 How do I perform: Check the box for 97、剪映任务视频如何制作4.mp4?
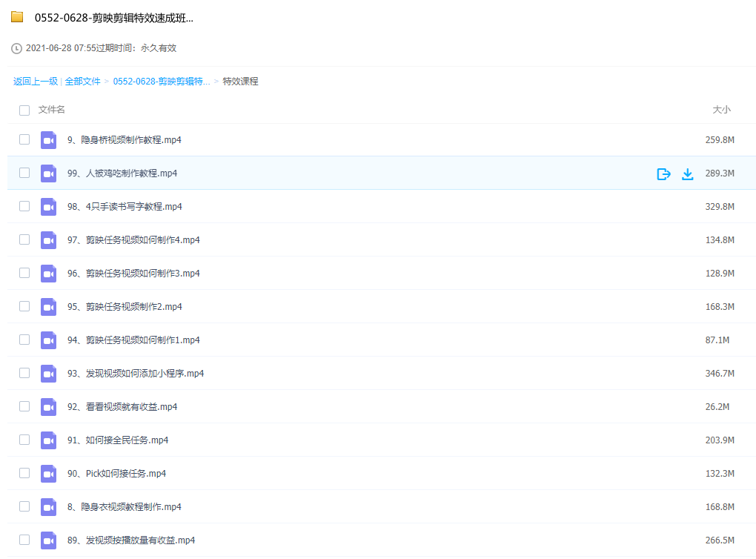point(24,239)
